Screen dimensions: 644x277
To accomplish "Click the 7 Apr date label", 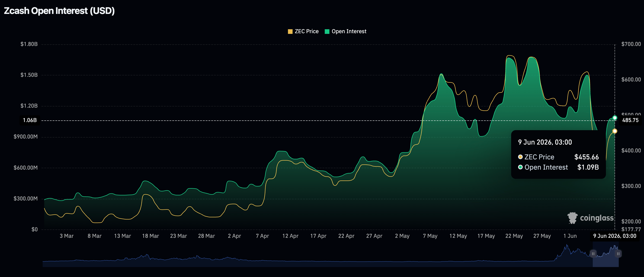I will [x=262, y=236].
